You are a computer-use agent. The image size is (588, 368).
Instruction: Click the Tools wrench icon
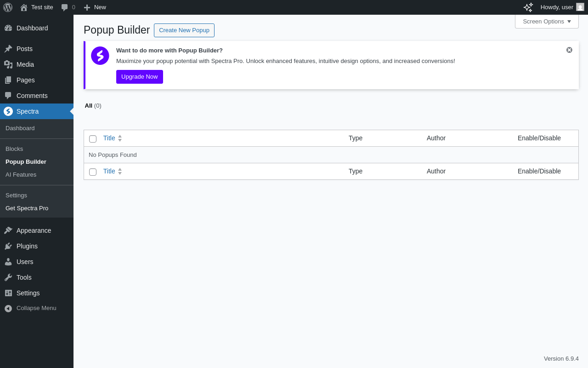coord(8,277)
